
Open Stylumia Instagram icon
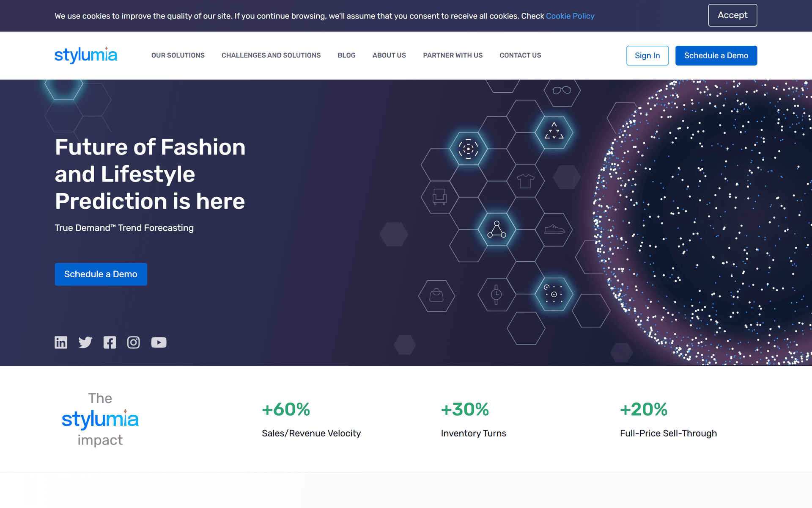[134, 342]
